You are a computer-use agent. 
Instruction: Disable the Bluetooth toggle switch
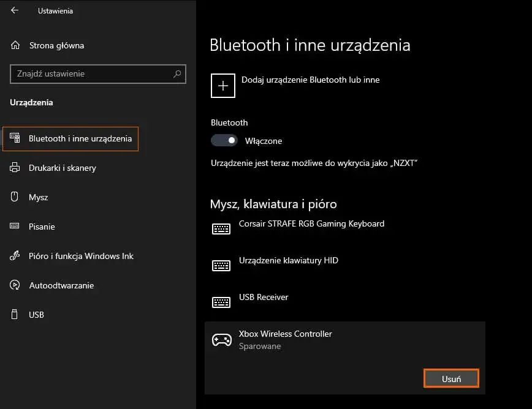[224, 140]
